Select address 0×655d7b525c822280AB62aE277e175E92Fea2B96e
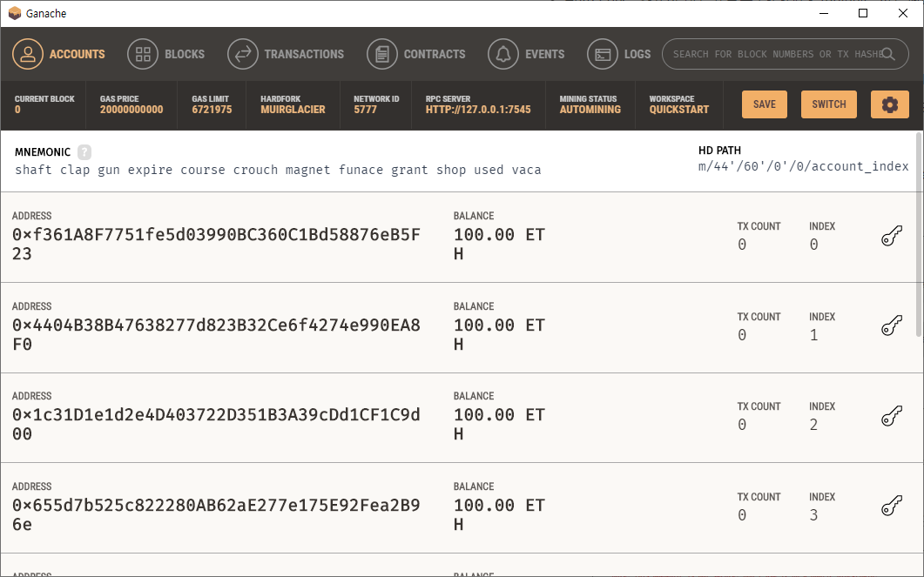This screenshot has height=577, width=924. click(216, 514)
